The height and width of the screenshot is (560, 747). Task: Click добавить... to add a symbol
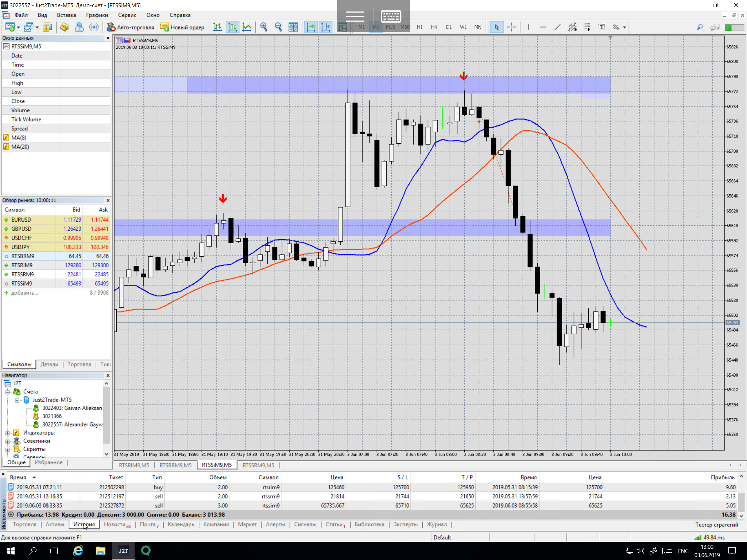(24, 293)
